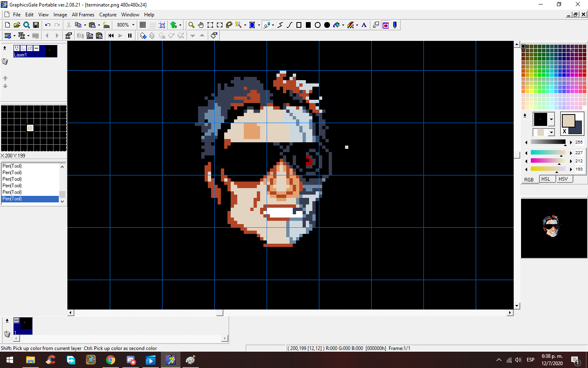
Task: Select the Magic Wand tool
Action: 238,25
